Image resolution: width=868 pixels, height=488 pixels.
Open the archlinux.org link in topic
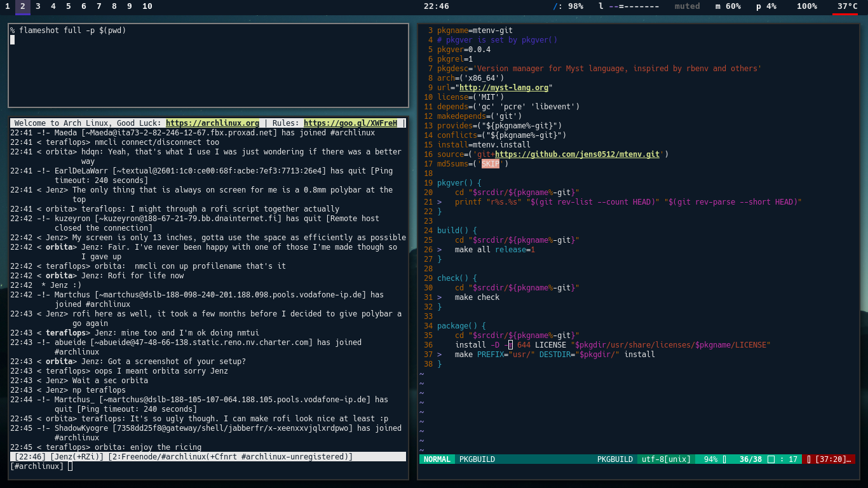[x=213, y=123]
